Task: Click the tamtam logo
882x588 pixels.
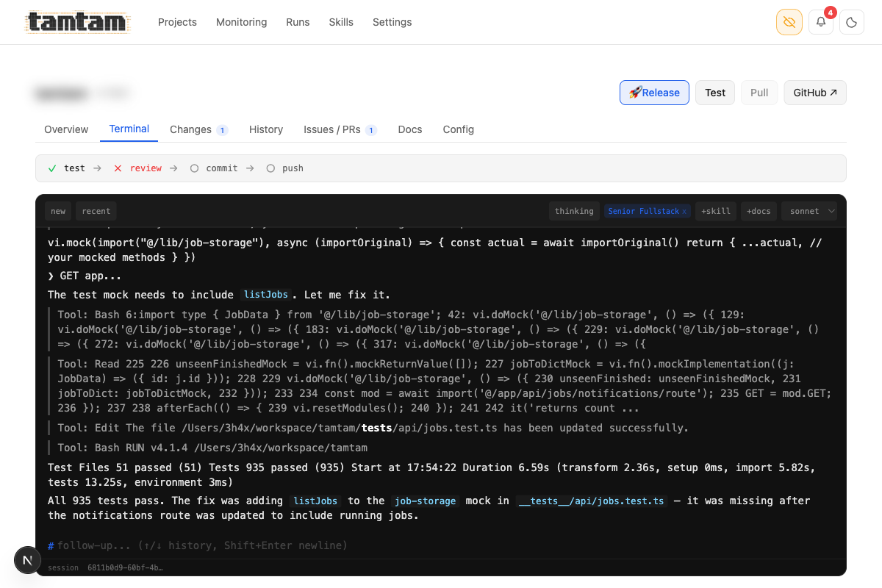Action: point(76,22)
